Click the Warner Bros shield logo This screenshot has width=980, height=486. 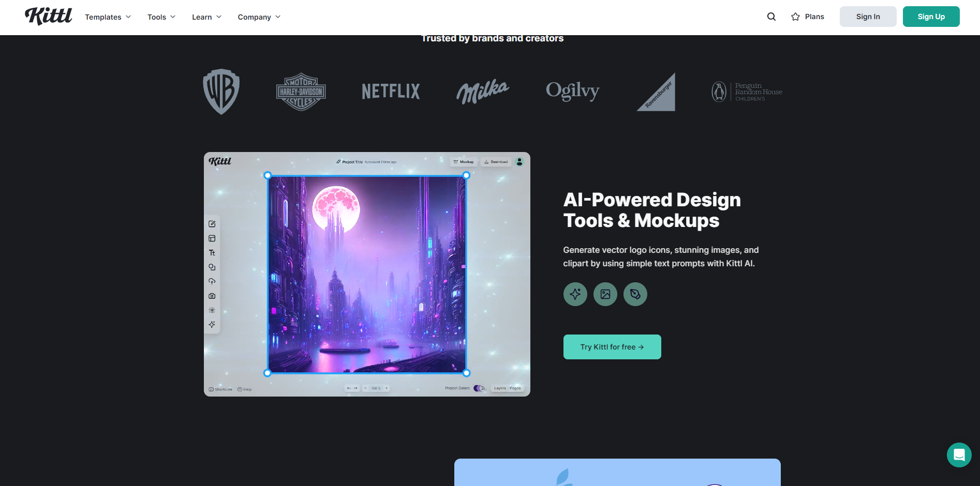coord(221,92)
